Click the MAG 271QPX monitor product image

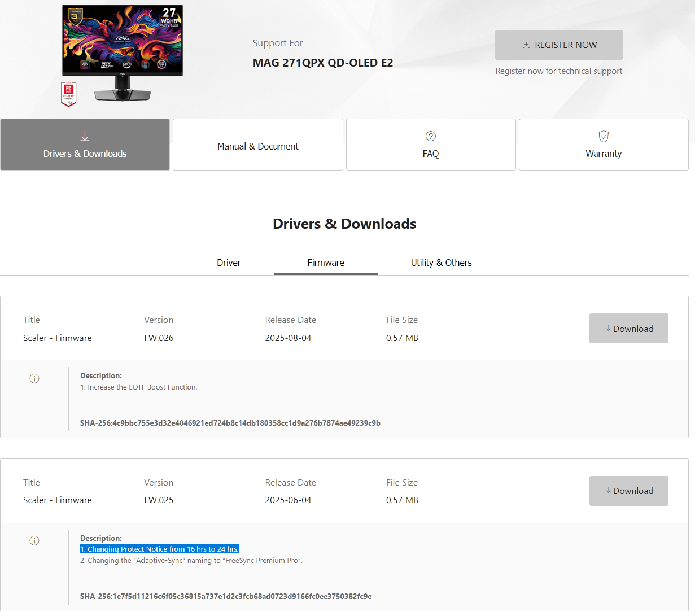point(123,54)
